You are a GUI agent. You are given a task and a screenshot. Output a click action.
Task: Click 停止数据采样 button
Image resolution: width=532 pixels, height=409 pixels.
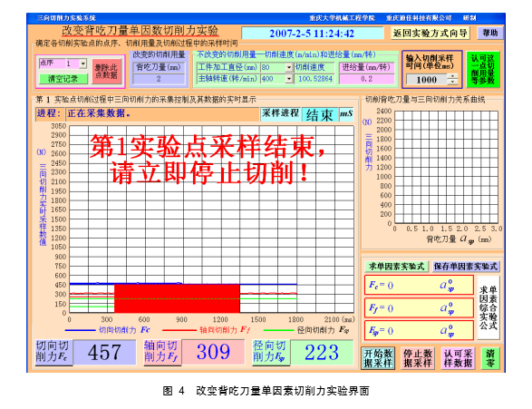[x=418, y=358]
